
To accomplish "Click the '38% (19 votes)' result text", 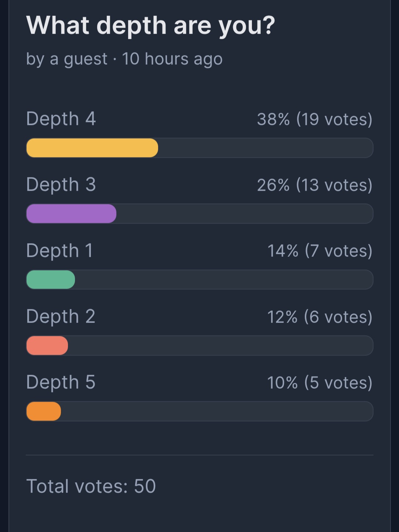I will click(x=315, y=119).
